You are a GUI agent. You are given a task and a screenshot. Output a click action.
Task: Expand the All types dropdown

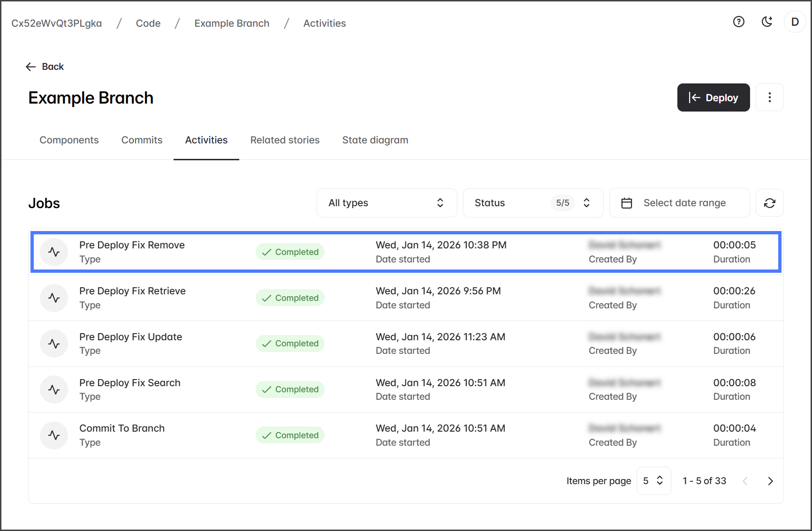pos(387,203)
